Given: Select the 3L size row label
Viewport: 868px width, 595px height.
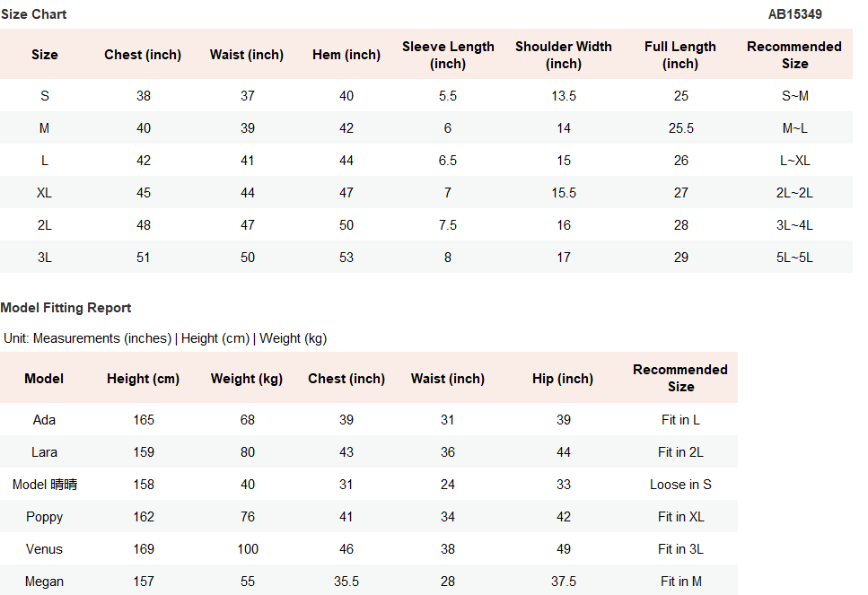Looking at the screenshot, I should (44, 258).
